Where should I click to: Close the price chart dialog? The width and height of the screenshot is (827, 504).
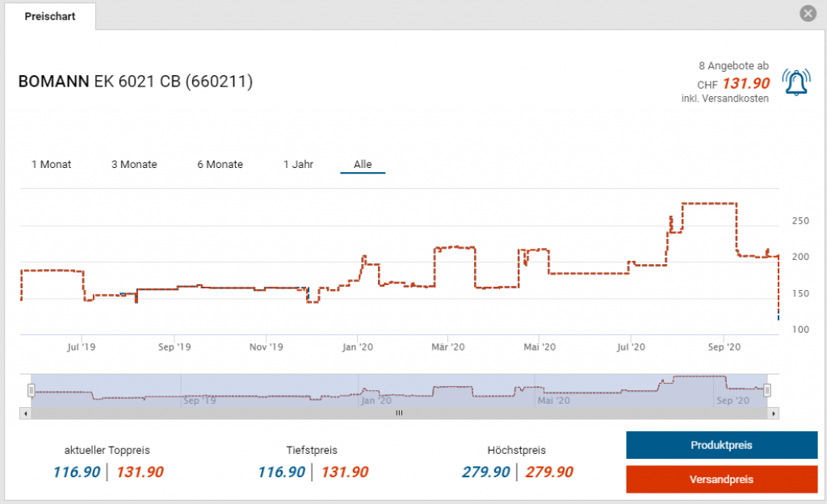click(x=808, y=14)
